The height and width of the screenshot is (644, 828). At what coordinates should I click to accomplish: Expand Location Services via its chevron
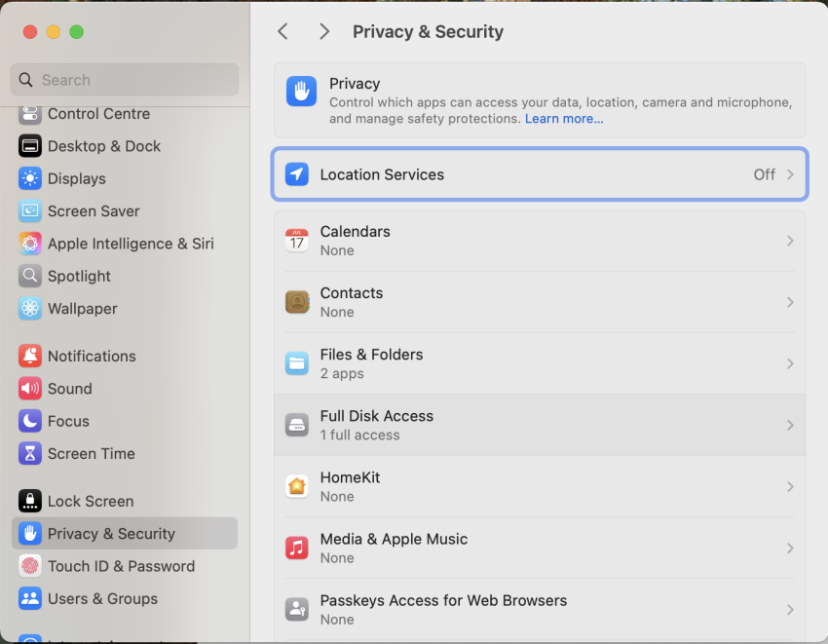(790, 174)
